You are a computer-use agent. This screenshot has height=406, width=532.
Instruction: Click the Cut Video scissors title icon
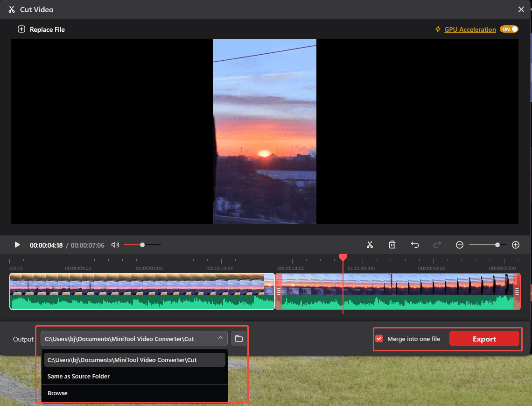[12, 9]
